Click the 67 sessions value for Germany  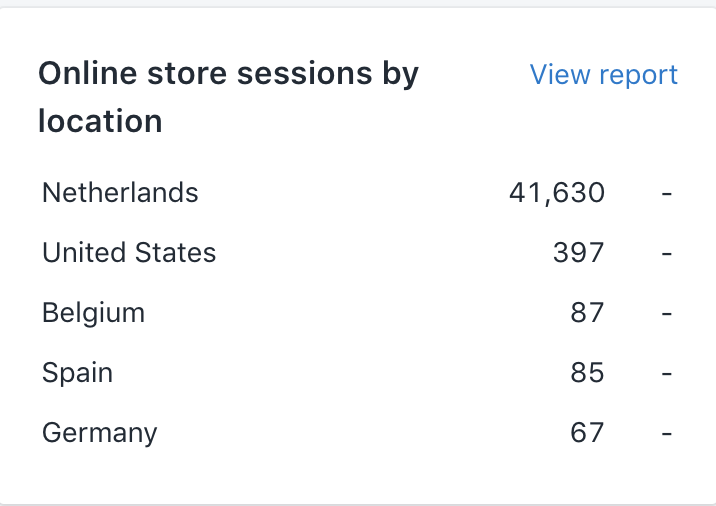[587, 433]
